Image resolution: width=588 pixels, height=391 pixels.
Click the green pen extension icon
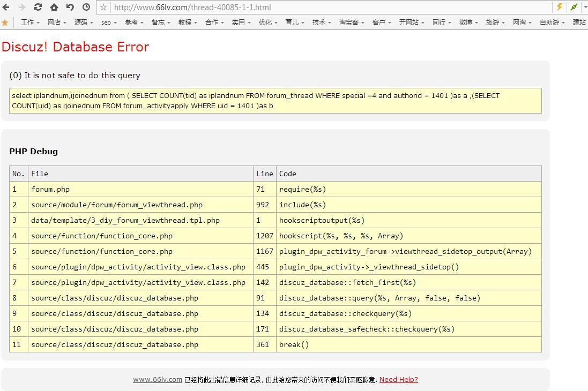pos(574,7)
